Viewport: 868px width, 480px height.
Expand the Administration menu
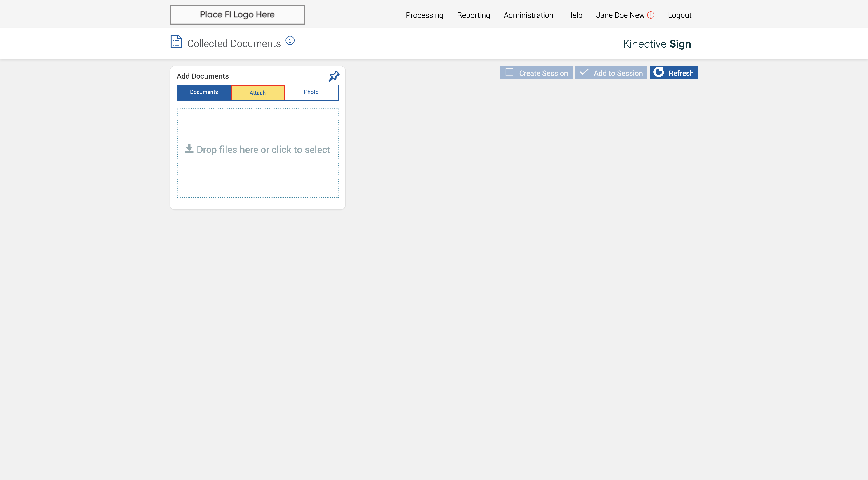(x=528, y=15)
